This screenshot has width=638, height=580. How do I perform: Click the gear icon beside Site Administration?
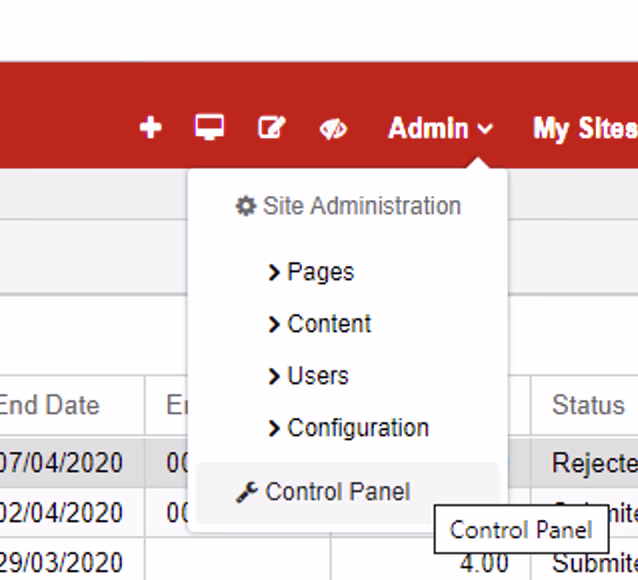246,206
